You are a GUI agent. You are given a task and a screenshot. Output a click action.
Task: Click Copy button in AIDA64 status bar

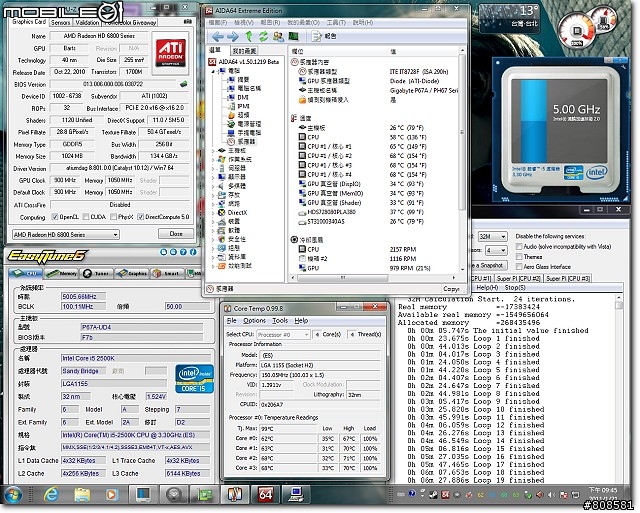coord(451,289)
